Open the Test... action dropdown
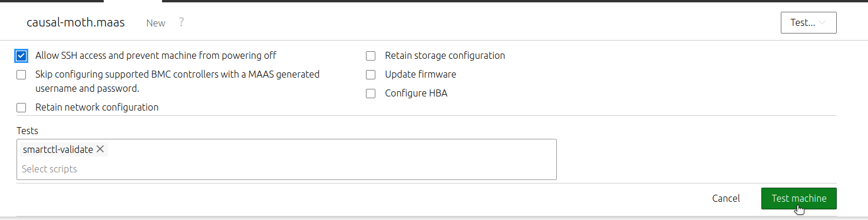 pos(808,23)
